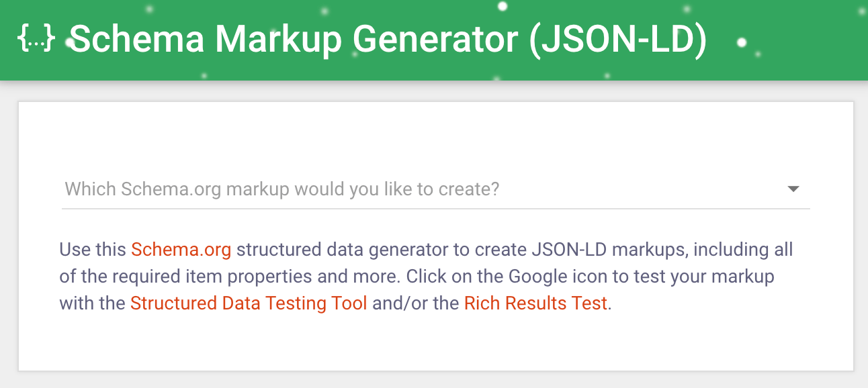The image size is (868, 388).
Task: Select the placeholder text in the schema picker
Action: point(282,189)
